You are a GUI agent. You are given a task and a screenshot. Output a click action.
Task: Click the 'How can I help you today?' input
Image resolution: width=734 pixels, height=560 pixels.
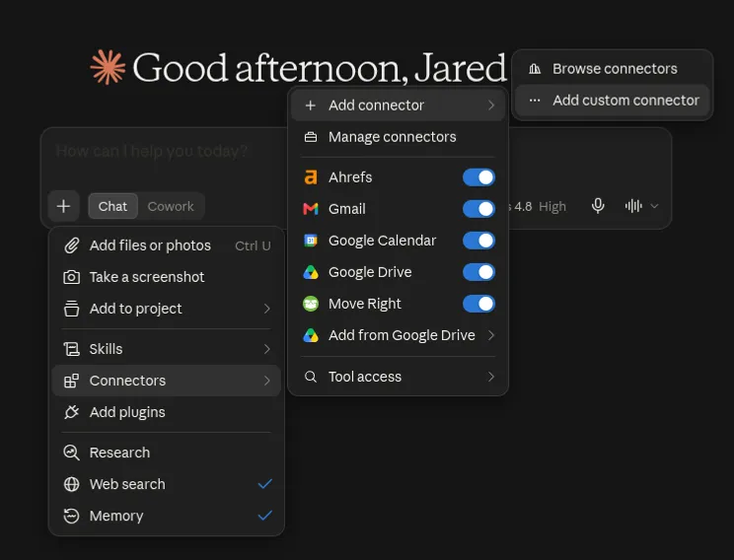152,151
